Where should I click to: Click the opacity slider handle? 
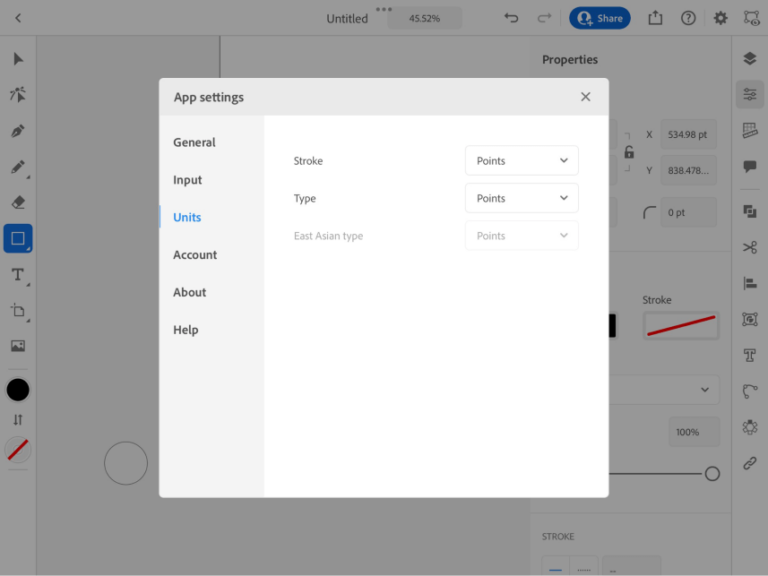coord(712,474)
